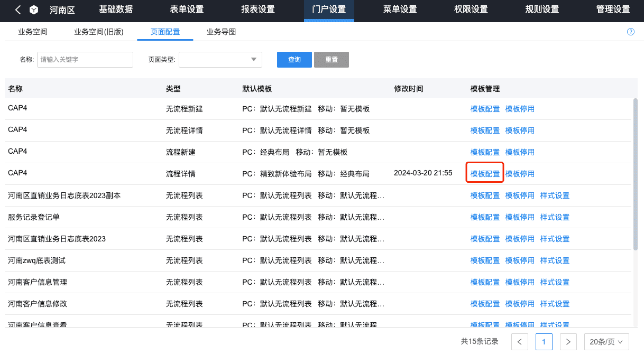Click 模板停用 for 流程新建 row
The width and height of the screenshot is (644, 355).
(x=520, y=152)
